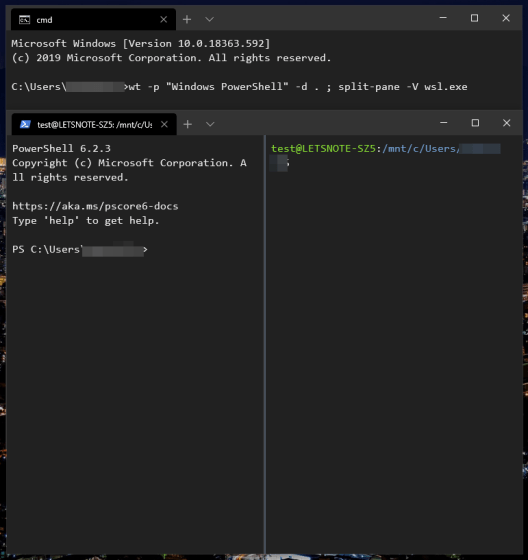Click the 'Type 'help' to get help.' line

[x=86, y=221]
